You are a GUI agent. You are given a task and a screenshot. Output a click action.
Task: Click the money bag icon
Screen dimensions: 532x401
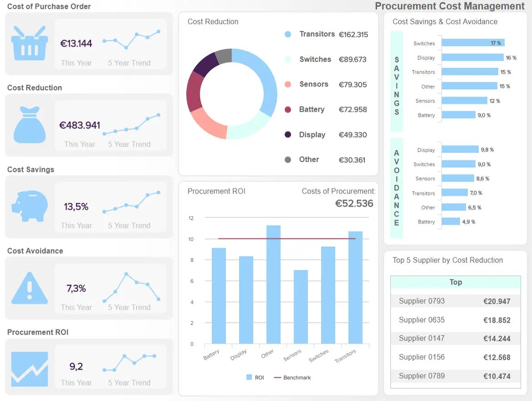click(30, 124)
